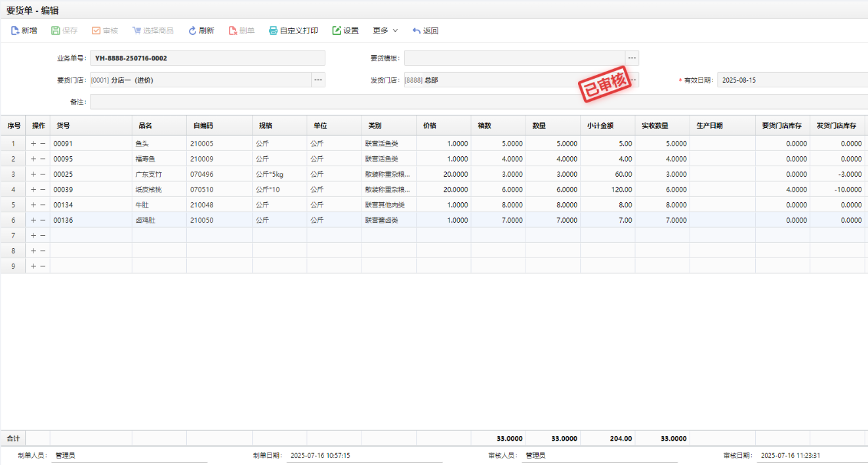The width and height of the screenshot is (868, 465).
Task: Click the plus icon in row 3
Action: (x=33, y=174)
